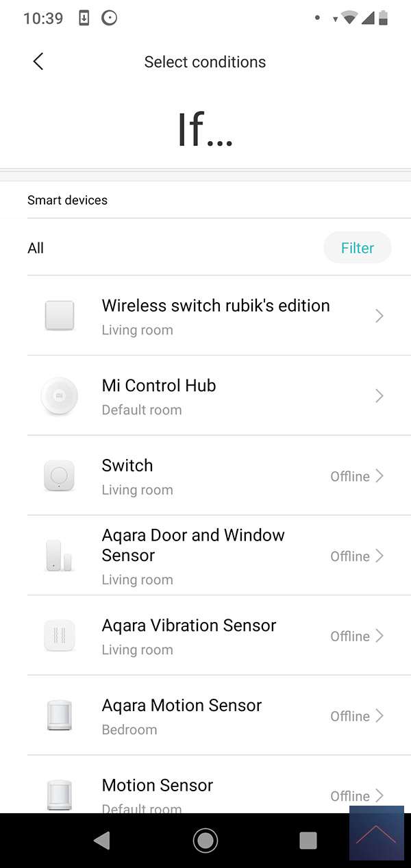Viewport: 411px width, 868px height.
Task: Tap the Aqara Vibration Sensor icon
Action: coord(60,636)
